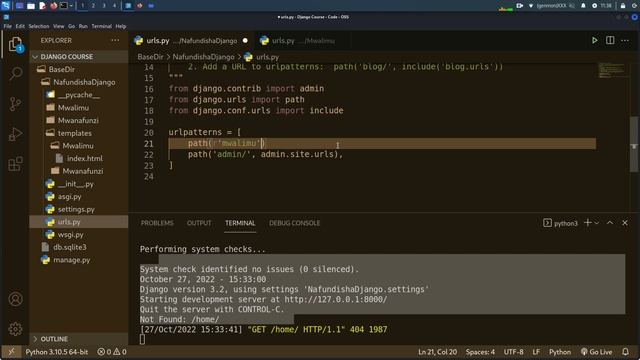Open the Extensions view
The image size is (640, 360).
16,164
